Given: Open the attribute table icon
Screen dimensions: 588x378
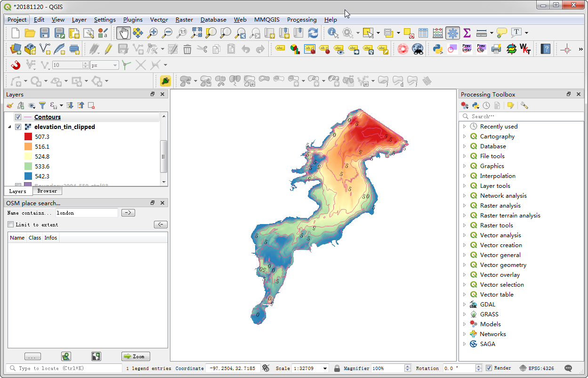Looking at the screenshot, I should 423,32.
